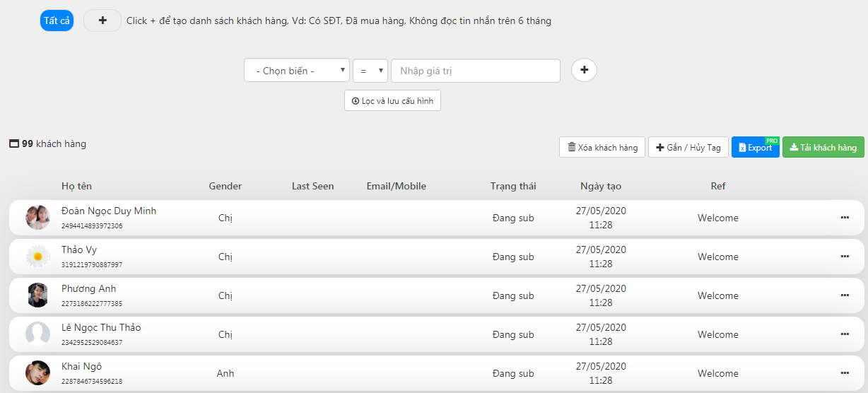The height and width of the screenshot is (393, 868).
Task: Click the "99 khách hàng" count label
Action: [47, 143]
